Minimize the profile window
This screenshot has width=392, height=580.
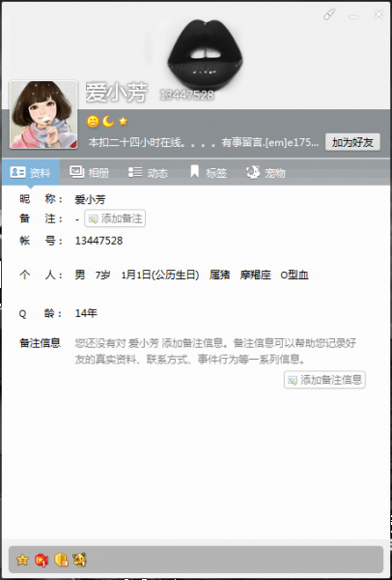(353, 15)
